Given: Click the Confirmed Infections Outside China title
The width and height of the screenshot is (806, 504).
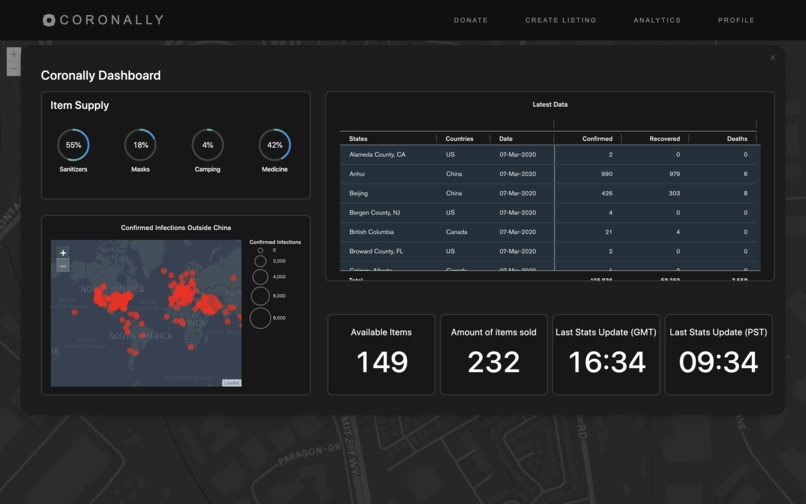Looking at the screenshot, I should coord(176,227).
